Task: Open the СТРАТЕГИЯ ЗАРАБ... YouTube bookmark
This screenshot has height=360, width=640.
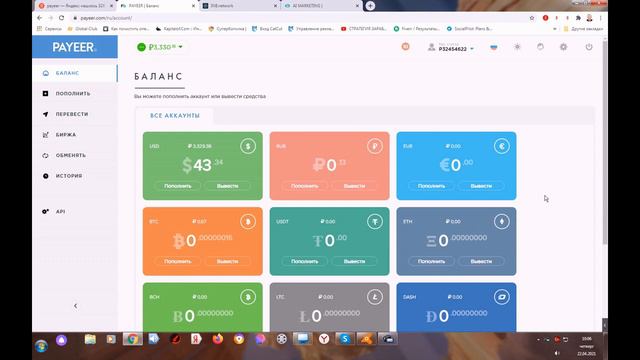Action: click(x=363, y=29)
